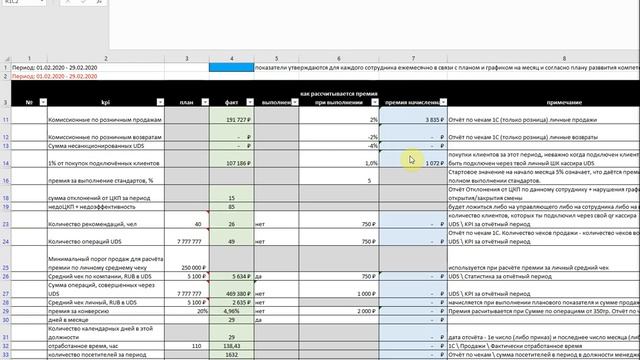Screen dimensions: 640x360
Task: Select 'премия за выполнение стандартов, %' cell
Action: pos(106,176)
